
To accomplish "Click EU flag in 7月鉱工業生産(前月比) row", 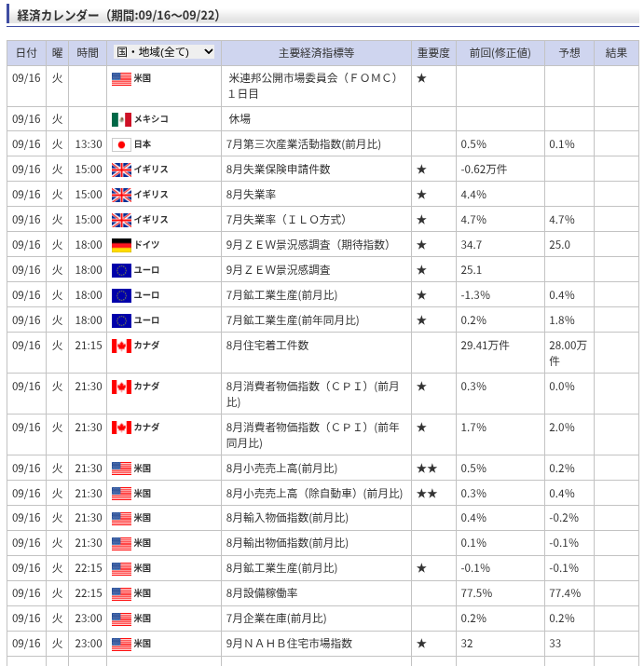I will click(121, 295).
